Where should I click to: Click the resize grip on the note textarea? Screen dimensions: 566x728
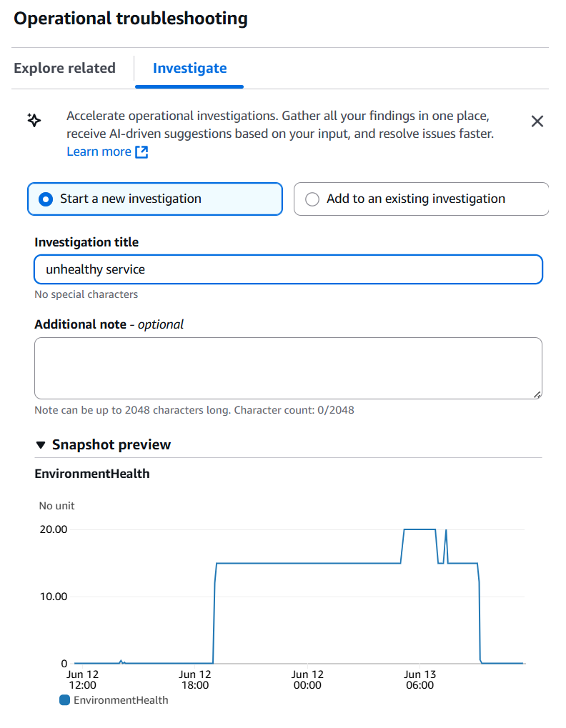click(538, 393)
